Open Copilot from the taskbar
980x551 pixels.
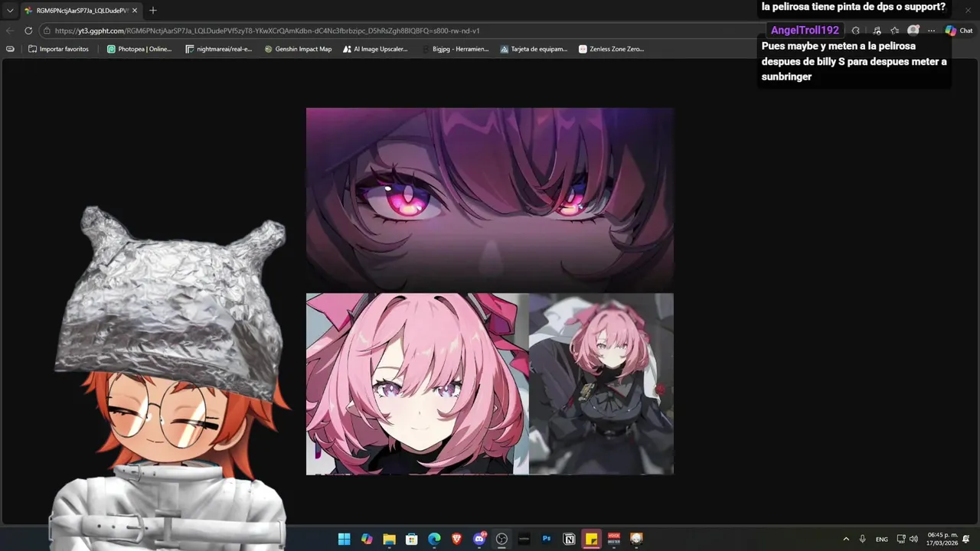coord(367,539)
